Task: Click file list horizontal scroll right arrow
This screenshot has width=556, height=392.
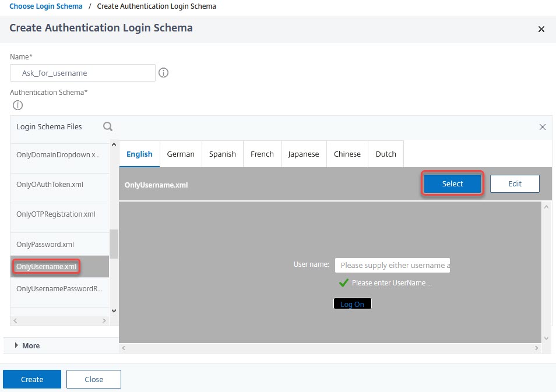Action: [x=104, y=321]
